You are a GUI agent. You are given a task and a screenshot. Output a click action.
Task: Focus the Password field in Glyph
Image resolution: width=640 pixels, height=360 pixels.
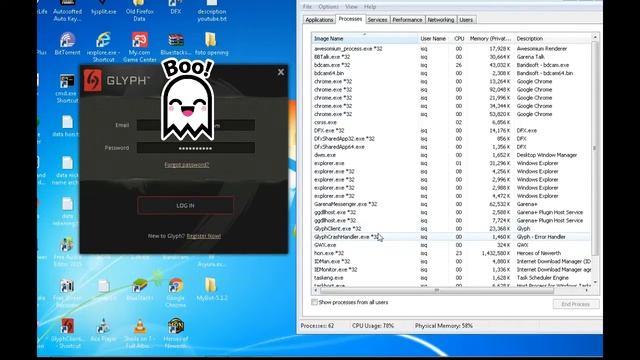(196, 148)
